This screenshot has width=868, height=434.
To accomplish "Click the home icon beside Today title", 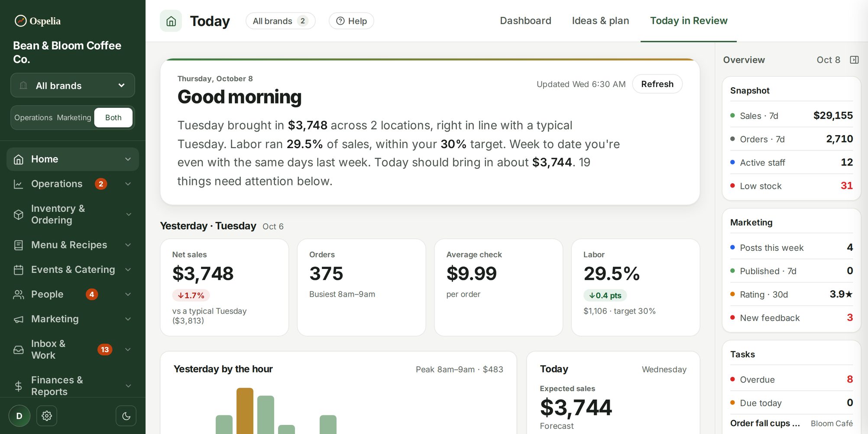I will click(171, 21).
